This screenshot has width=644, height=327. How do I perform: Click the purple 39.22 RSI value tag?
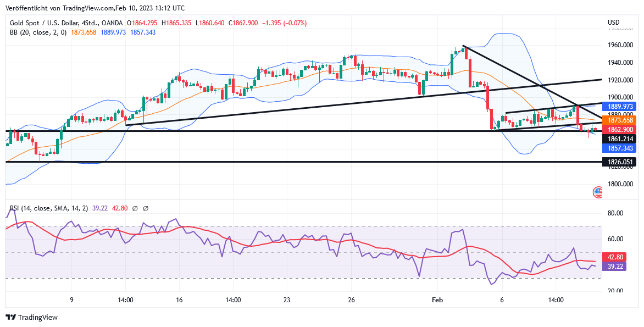[x=615, y=266]
